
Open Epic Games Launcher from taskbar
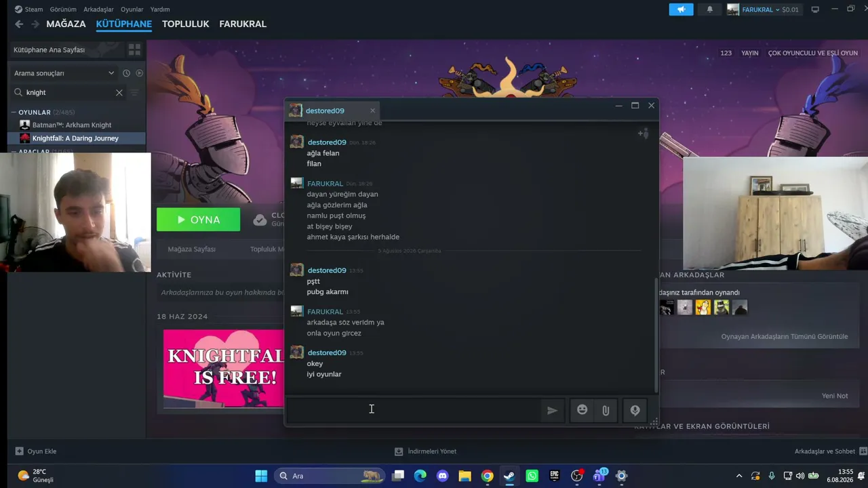click(554, 476)
